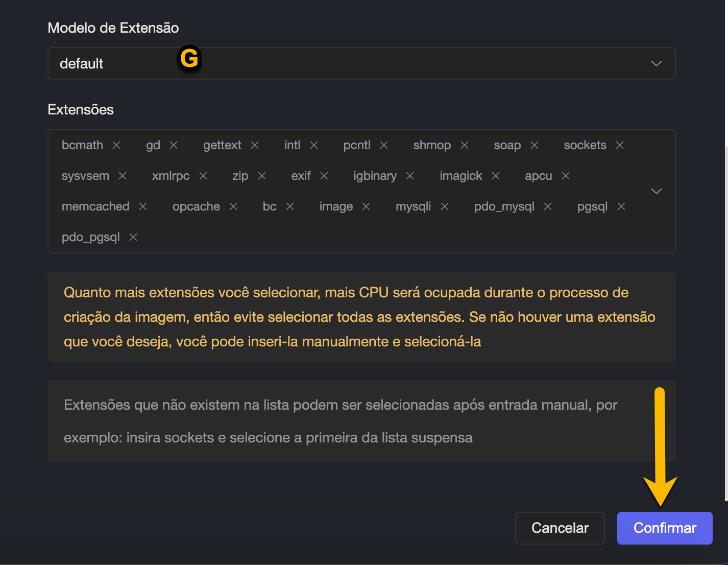The height and width of the screenshot is (565, 728).
Task: Click the default extension model chevron arrow
Action: click(657, 63)
